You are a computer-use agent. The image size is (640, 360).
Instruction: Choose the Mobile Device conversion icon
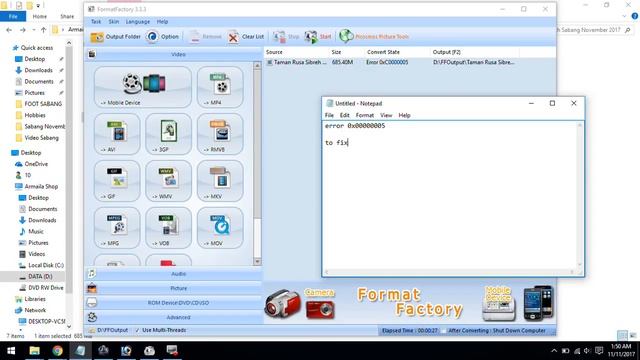(142, 87)
